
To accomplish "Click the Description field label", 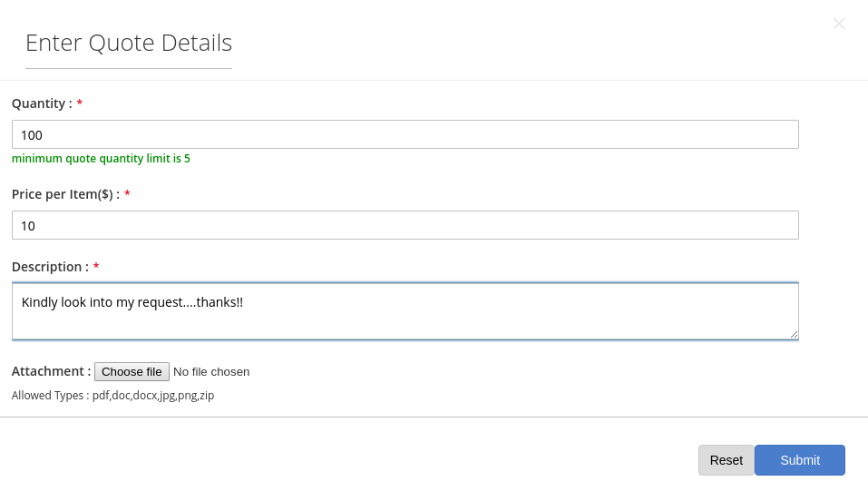I will pyautogui.click(x=50, y=267).
